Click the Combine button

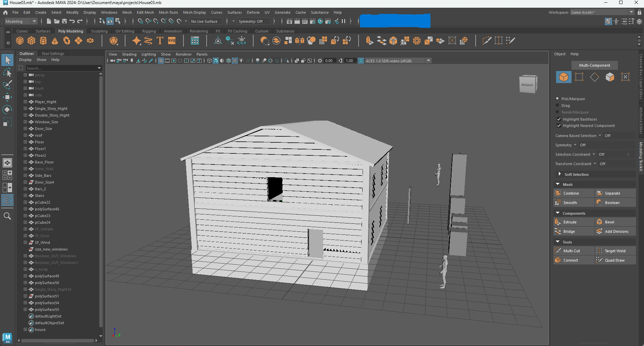(x=574, y=193)
